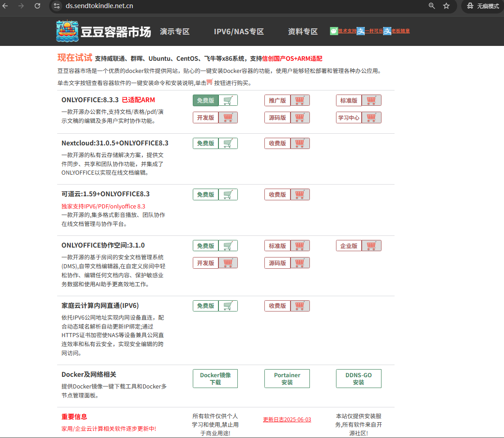
Task: Click the cart icon beside ONLYOFFICE协作空间 源码版
Action: (x=300, y=263)
